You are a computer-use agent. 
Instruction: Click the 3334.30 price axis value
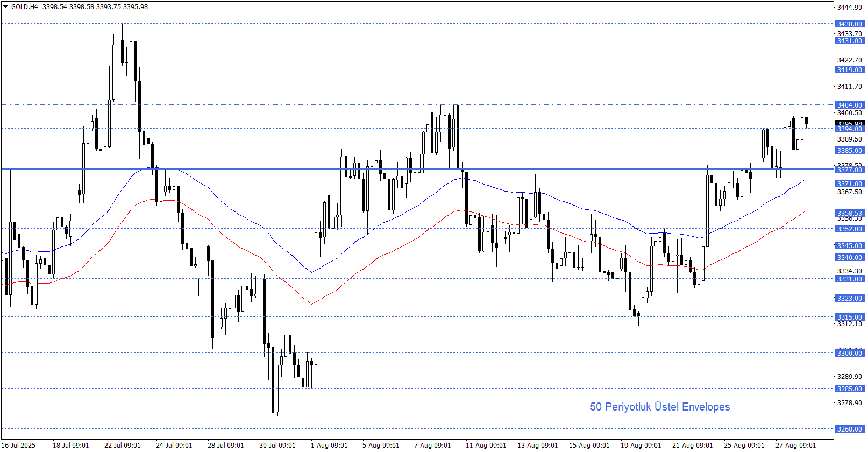click(850, 271)
